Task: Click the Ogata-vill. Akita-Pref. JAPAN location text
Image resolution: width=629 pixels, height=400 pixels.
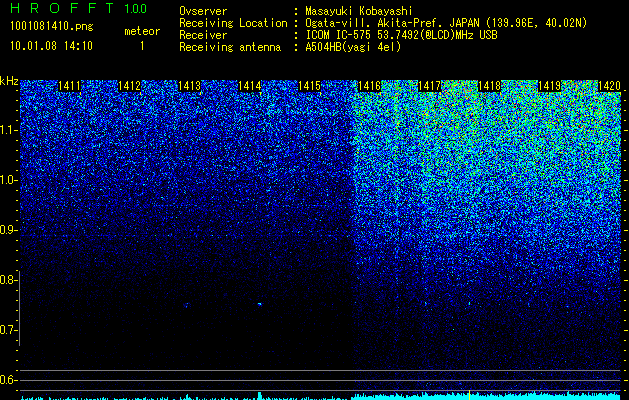Action: click(x=446, y=23)
